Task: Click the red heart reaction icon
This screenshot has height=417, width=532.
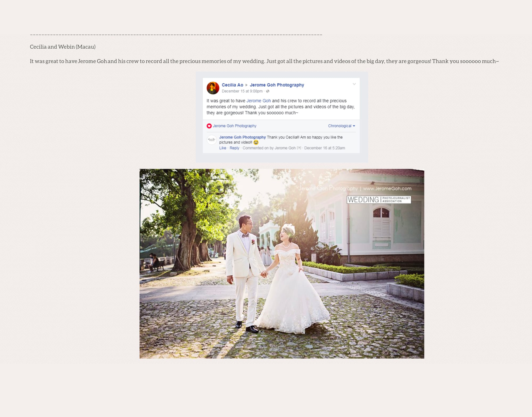Action: point(209,126)
